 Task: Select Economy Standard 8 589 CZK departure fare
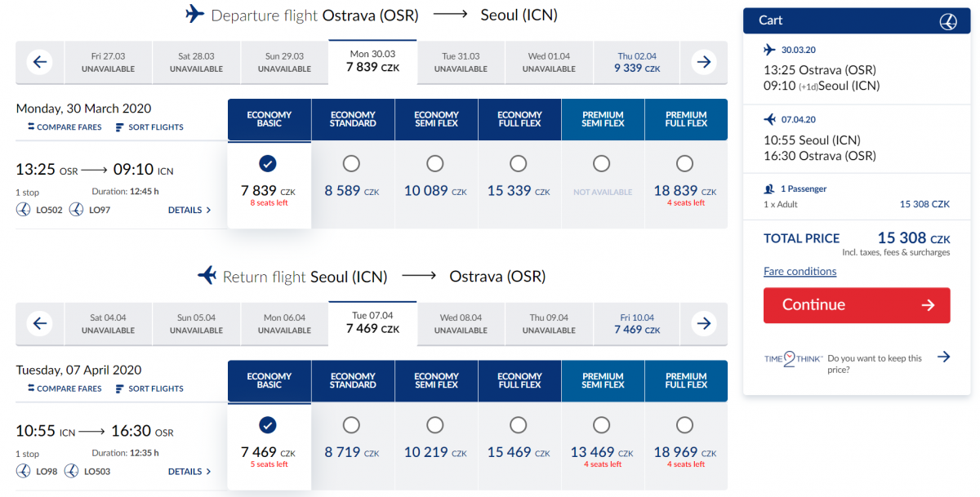click(352, 164)
